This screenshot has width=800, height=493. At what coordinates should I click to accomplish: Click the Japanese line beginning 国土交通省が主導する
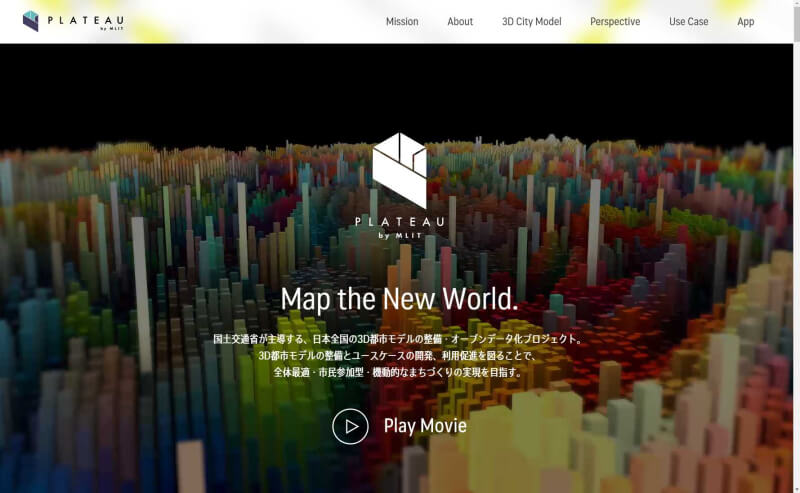(x=398, y=339)
